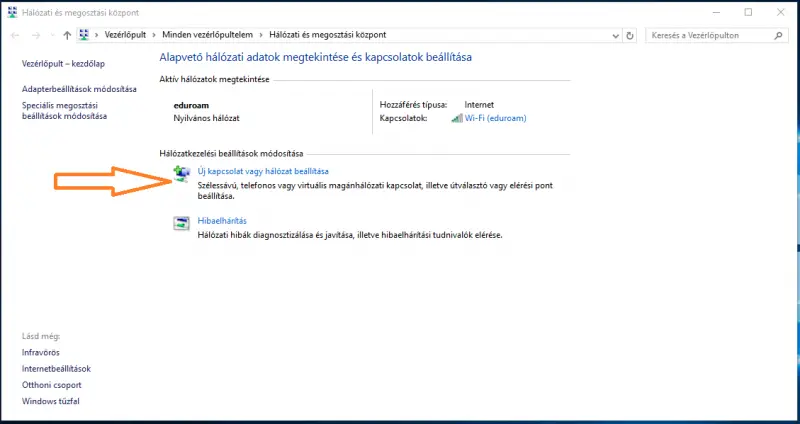This screenshot has height=424, width=800.
Task: Open the Wi-Fi (eduroam) connection link
Action: (495, 118)
